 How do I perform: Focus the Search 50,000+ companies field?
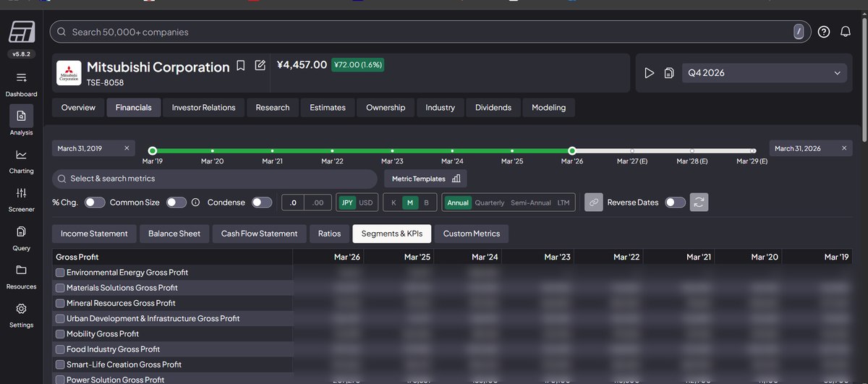tap(430, 32)
